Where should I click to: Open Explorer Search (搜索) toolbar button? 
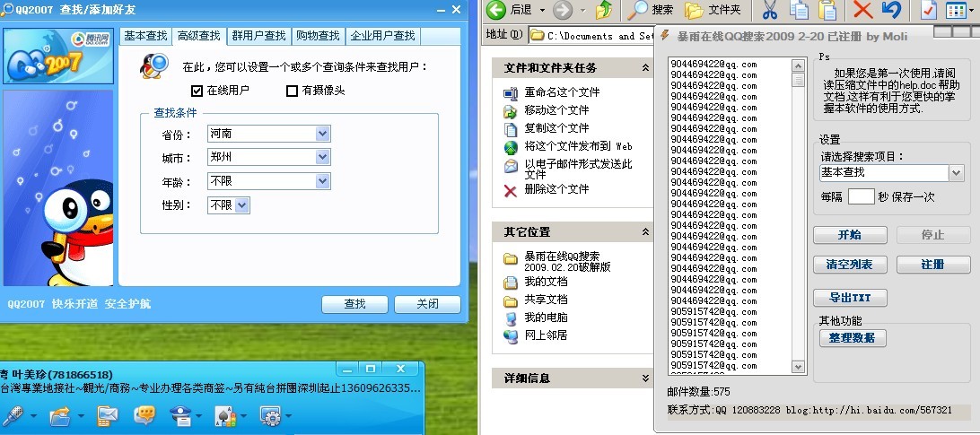pos(651,9)
